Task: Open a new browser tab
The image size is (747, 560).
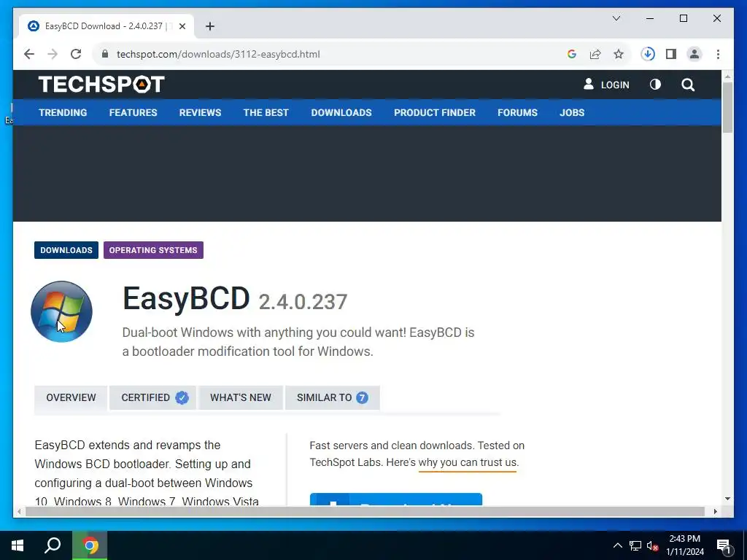Action: click(x=210, y=26)
